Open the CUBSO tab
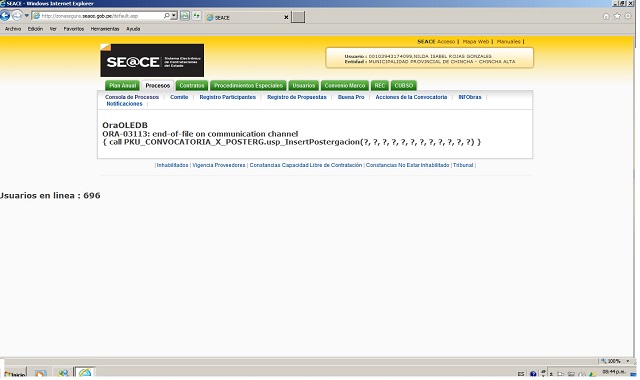The image size is (640, 380). tap(404, 86)
